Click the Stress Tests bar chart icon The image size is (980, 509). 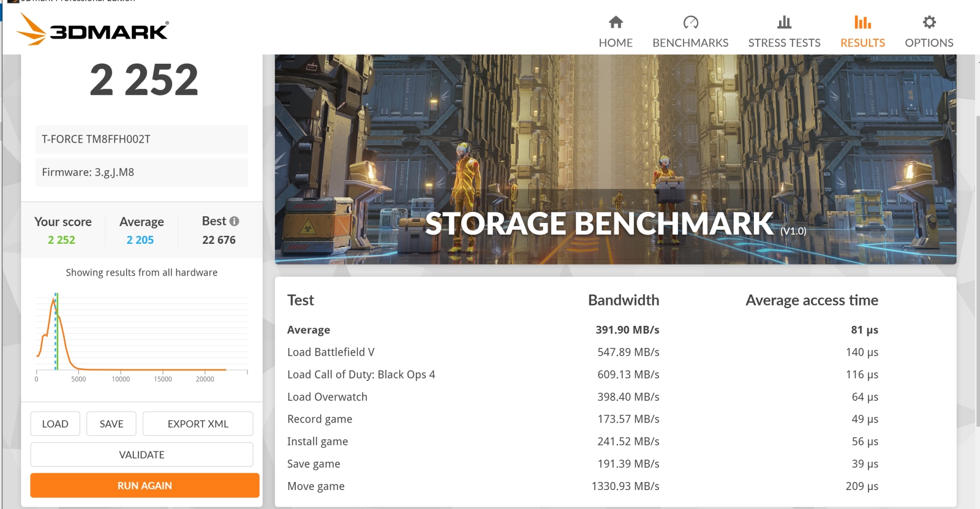tap(784, 23)
